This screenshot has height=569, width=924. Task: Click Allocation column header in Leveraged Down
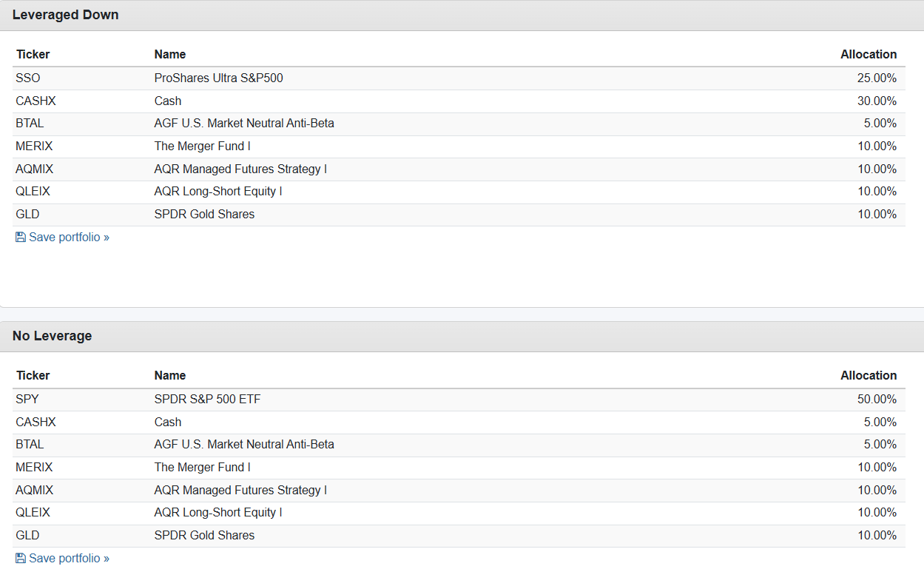869,54
